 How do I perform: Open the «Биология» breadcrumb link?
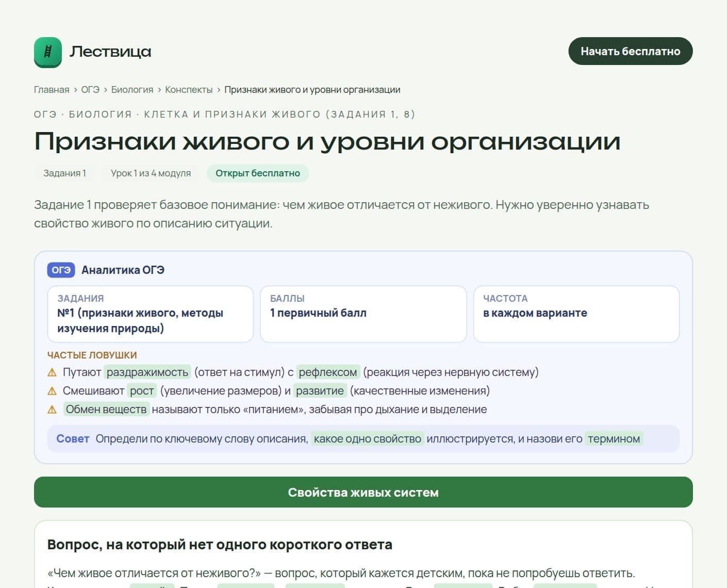(132, 90)
